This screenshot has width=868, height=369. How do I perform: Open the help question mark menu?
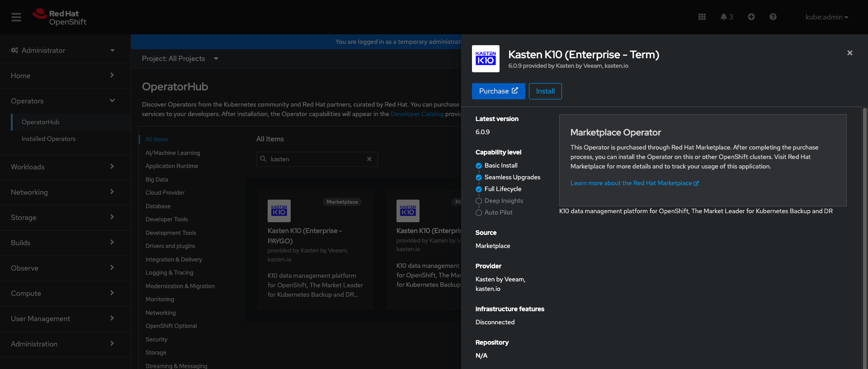click(773, 17)
